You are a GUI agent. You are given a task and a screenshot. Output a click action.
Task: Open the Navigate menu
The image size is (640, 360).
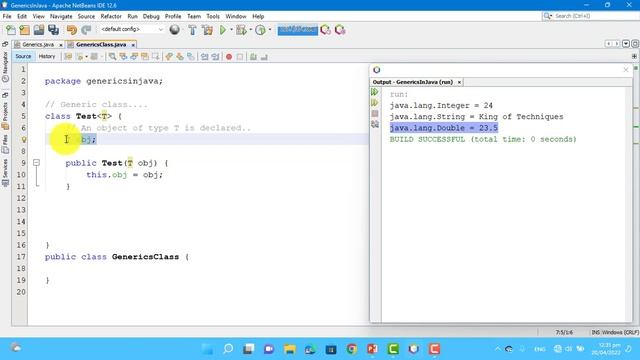(x=61, y=16)
